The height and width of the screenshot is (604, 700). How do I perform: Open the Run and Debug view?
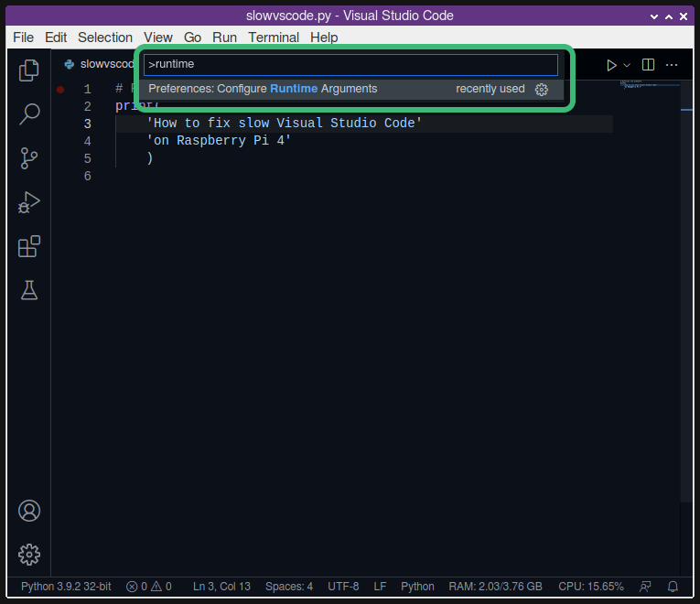click(29, 202)
